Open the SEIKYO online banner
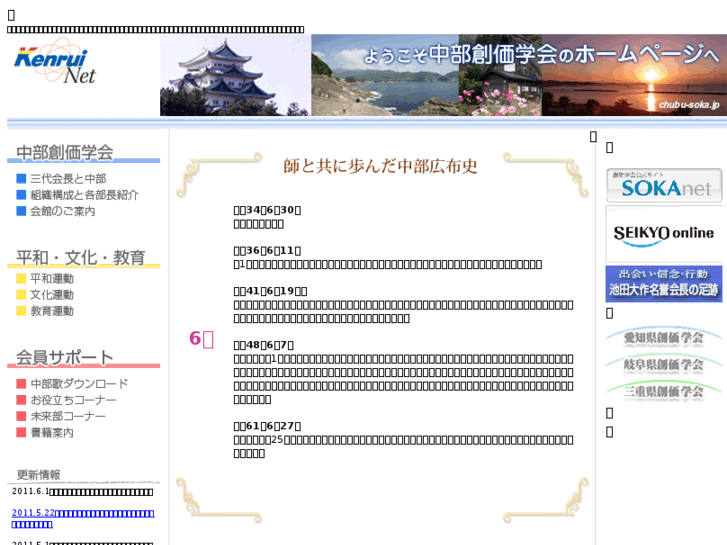 tap(664, 234)
